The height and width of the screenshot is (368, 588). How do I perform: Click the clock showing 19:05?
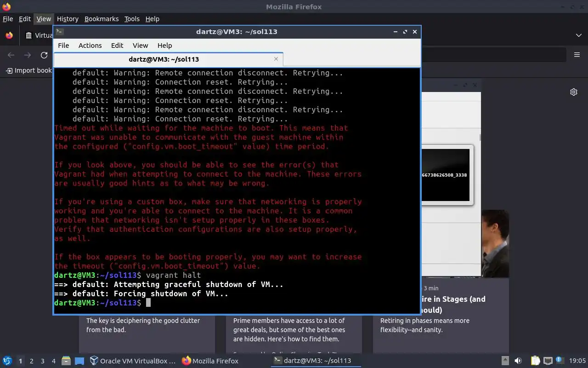pyautogui.click(x=577, y=361)
